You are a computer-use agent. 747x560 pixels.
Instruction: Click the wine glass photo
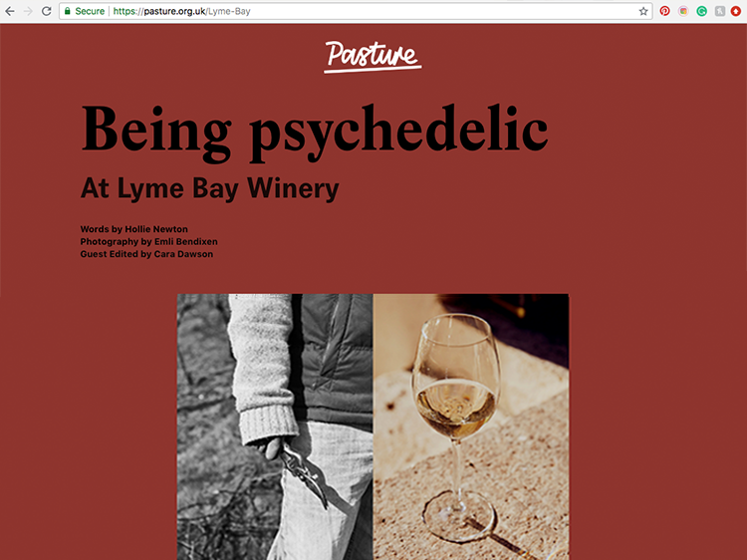click(471, 426)
